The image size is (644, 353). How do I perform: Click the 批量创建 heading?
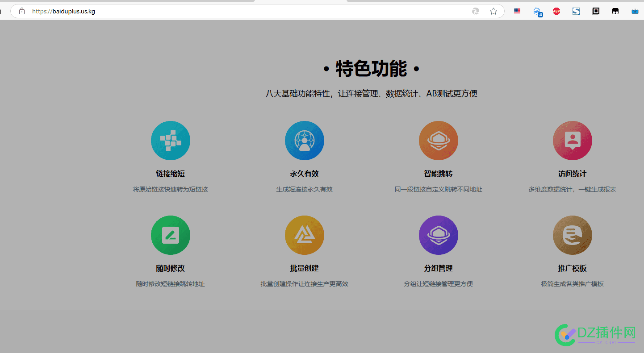pos(305,268)
